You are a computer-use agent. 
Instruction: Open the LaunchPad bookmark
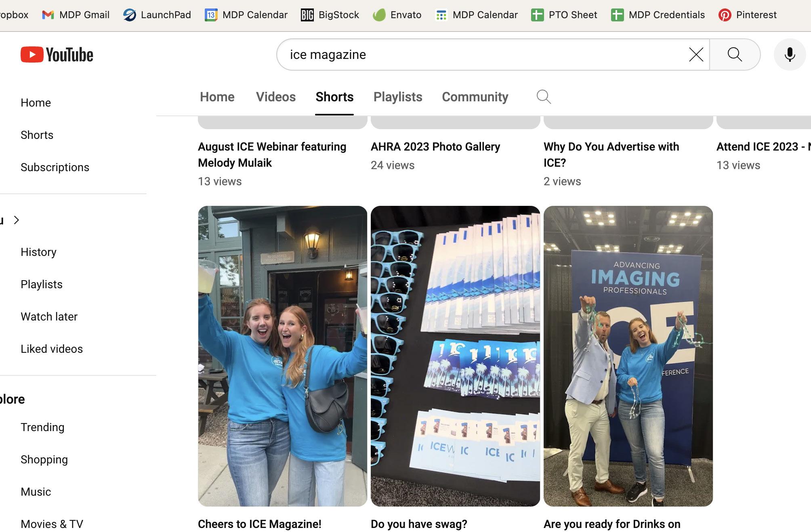pos(157,15)
